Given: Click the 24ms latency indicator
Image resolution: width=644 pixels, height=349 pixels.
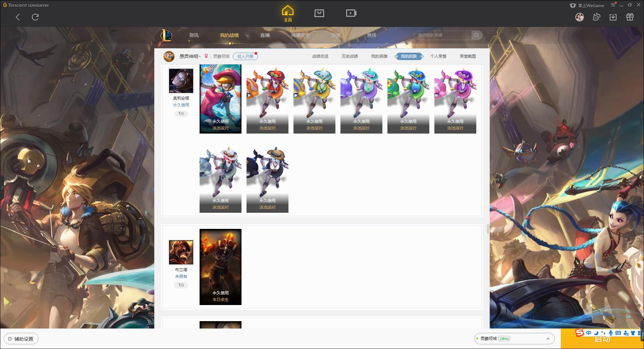Looking at the screenshot, I should (504, 339).
